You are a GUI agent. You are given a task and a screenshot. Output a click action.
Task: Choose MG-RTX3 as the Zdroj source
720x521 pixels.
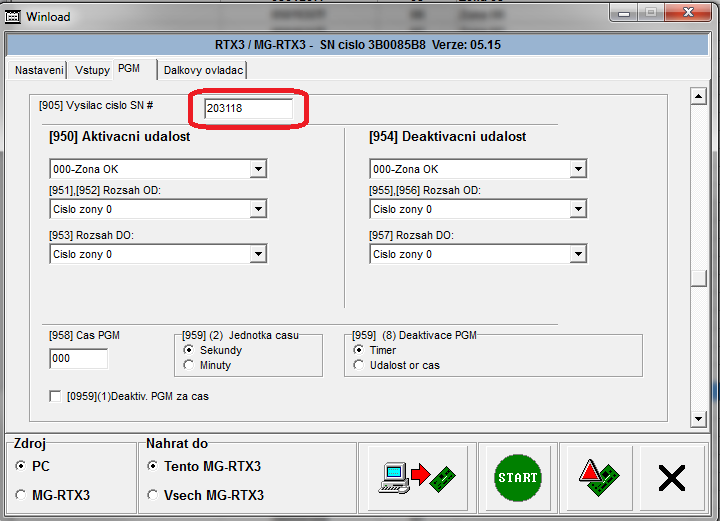click(21, 495)
